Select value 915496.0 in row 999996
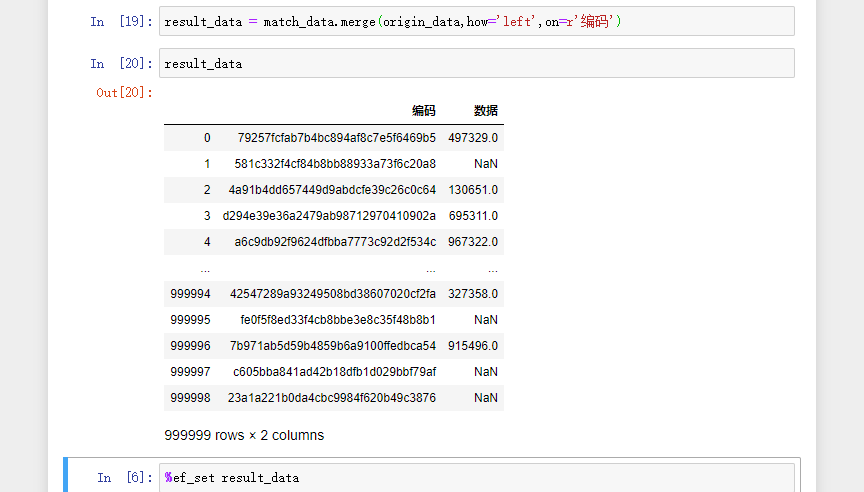The image size is (864, 492). (x=473, y=346)
